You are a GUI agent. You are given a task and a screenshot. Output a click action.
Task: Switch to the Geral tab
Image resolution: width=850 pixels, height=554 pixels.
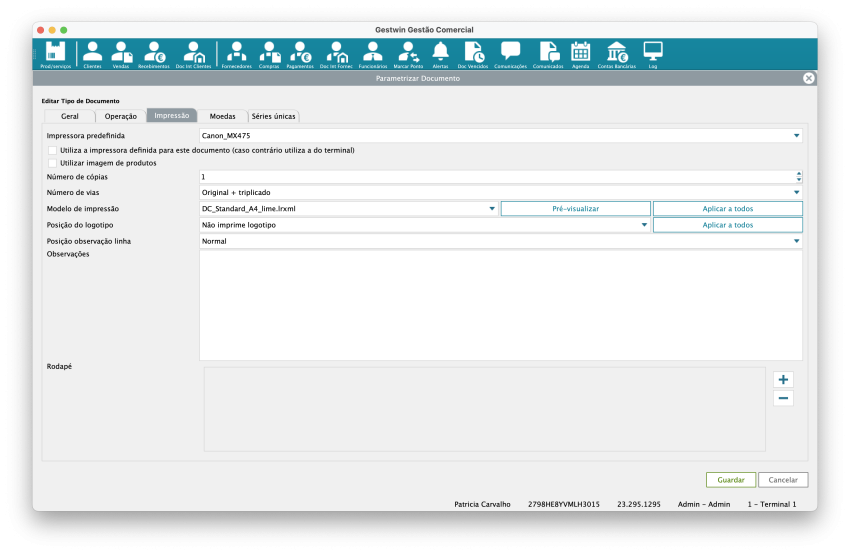tap(69, 116)
